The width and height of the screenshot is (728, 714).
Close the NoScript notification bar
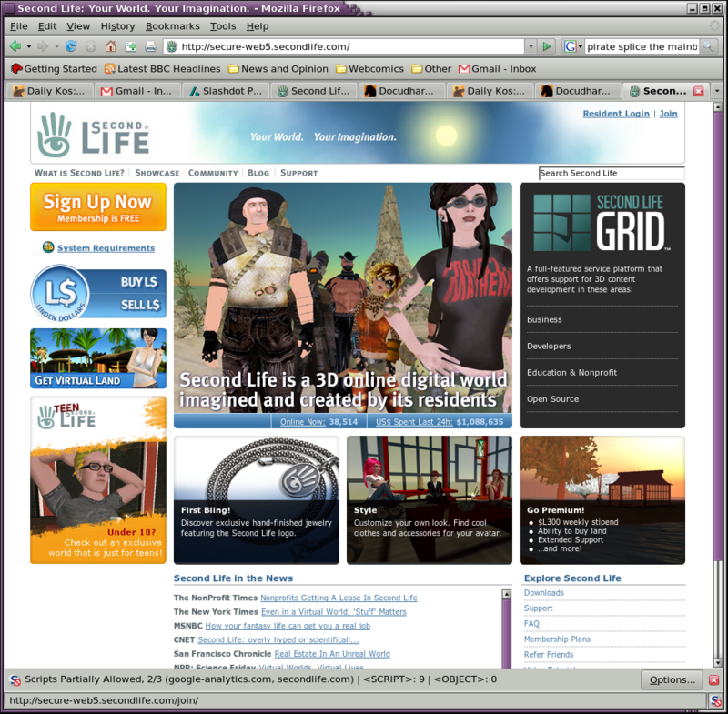(x=714, y=680)
